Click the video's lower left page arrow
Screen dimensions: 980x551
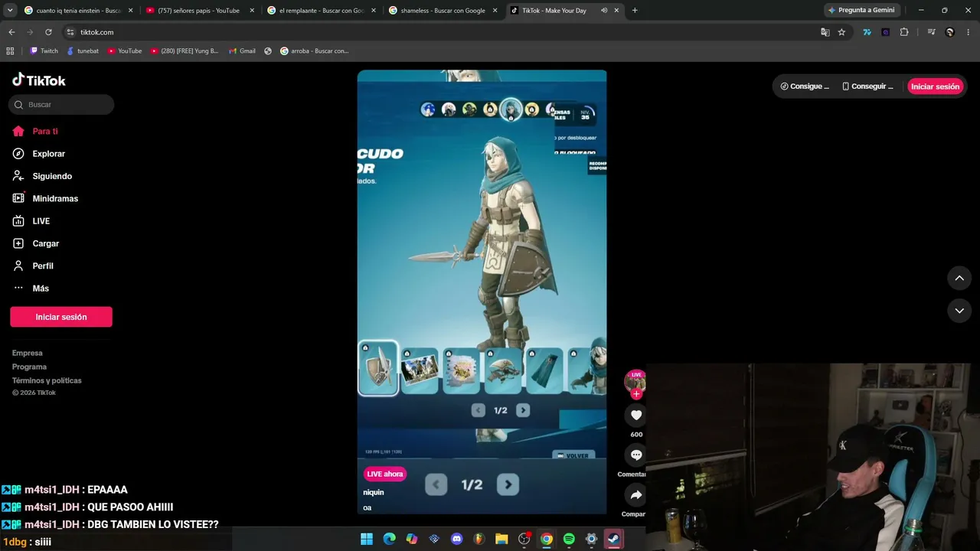click(x=436, y=484)
